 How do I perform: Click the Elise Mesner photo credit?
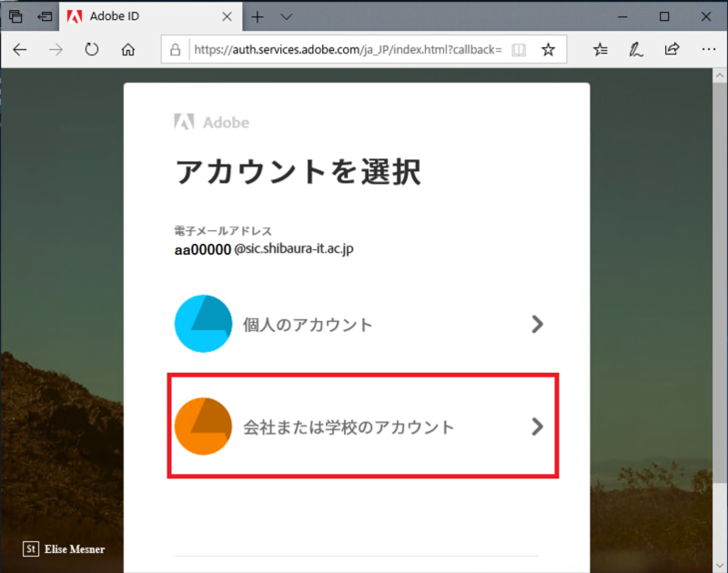[x=75, y=549]
